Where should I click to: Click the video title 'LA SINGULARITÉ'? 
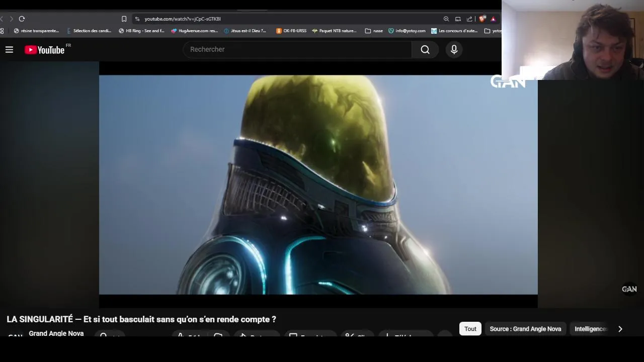tap(141, 319)
